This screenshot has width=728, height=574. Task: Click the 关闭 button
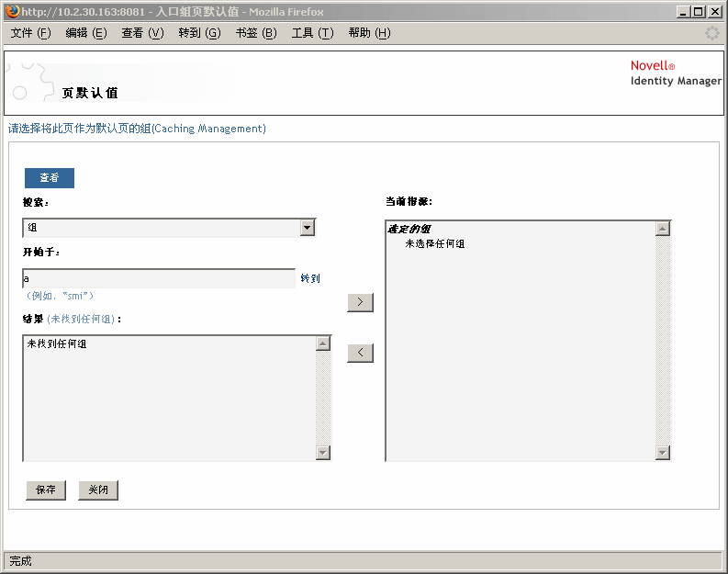point(98,490)
